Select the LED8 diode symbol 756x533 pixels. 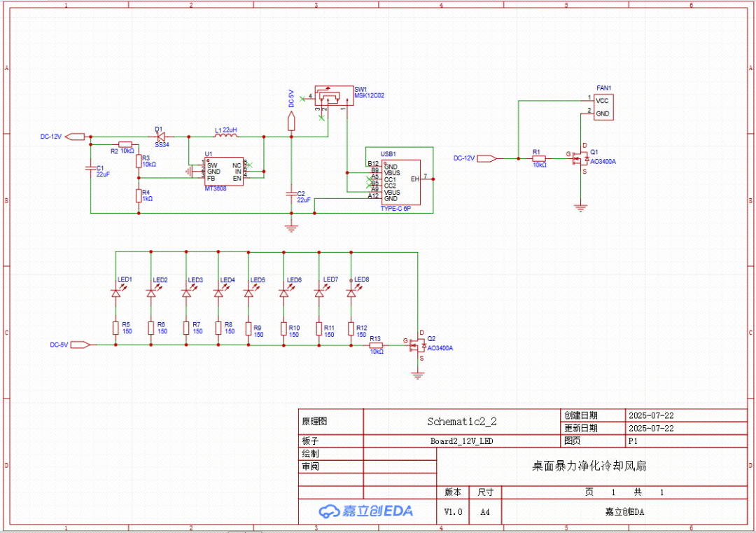[351, 293]
